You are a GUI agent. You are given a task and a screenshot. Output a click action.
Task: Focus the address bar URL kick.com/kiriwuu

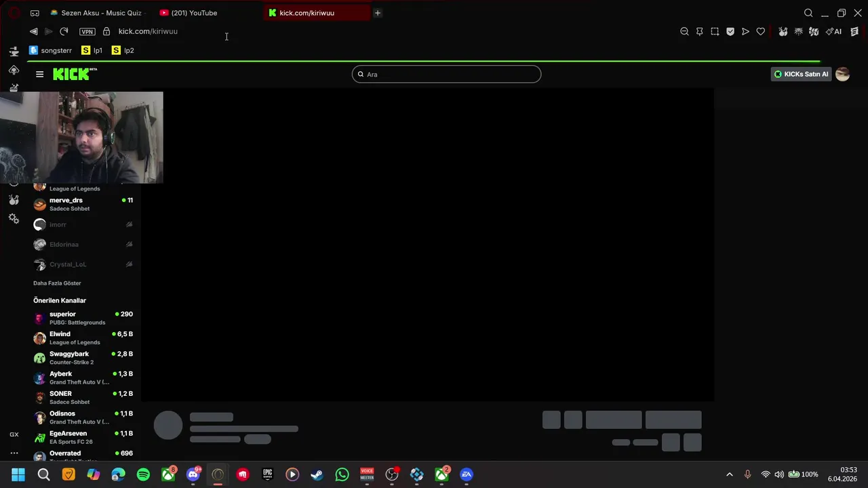[148, 31]
